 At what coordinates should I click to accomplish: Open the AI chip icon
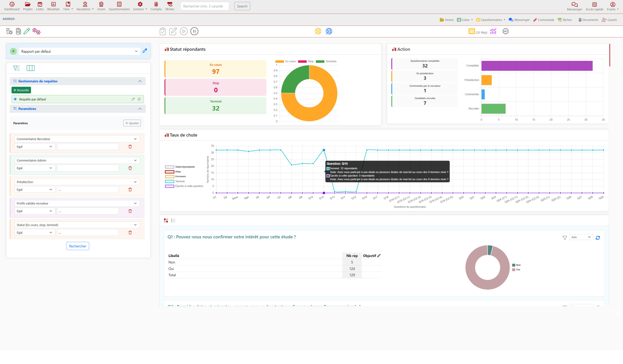(506, 31)
